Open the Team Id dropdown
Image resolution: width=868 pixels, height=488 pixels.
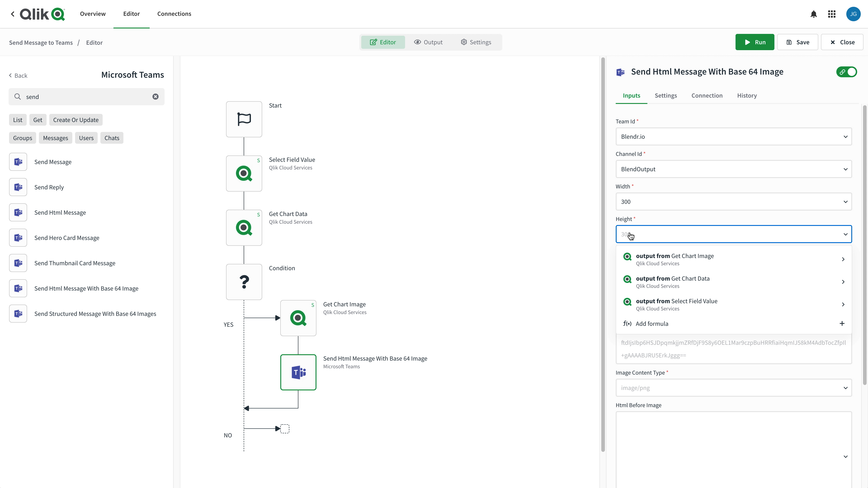734,136
